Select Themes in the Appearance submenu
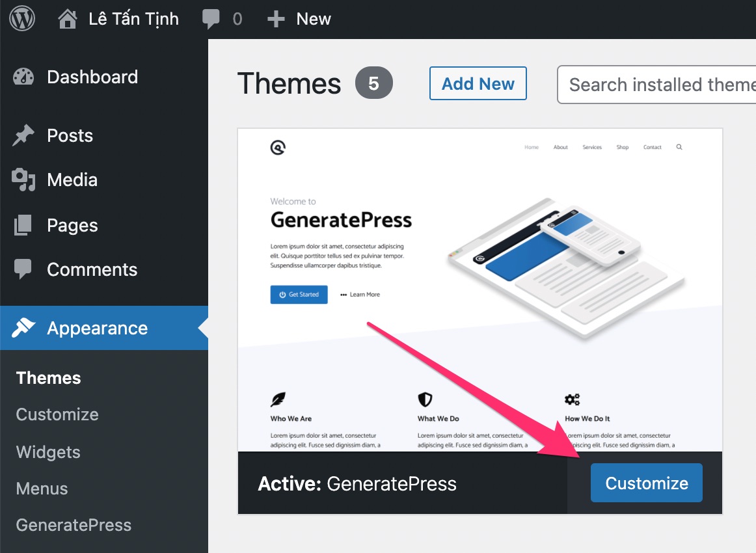 [48, 378]
